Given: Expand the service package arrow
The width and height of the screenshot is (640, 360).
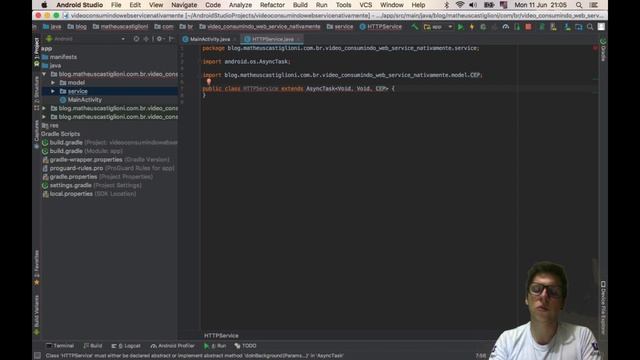Looking at the screenshot, I should point(53,91).
